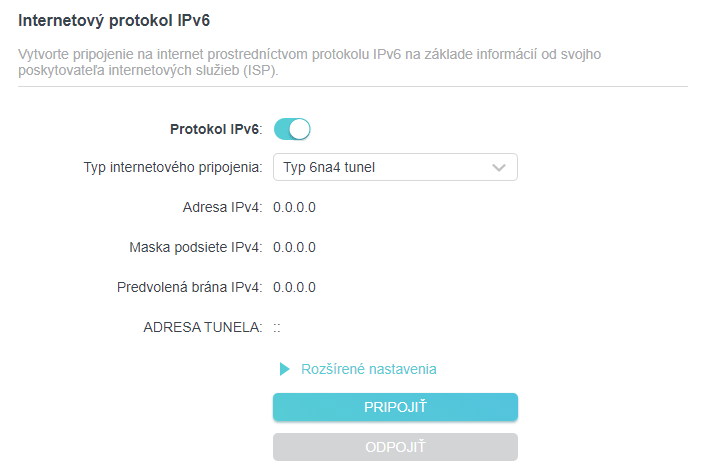Click the chevron arrow in connection type box
This screenshot has height=466, width=703.
pos(500,168)
